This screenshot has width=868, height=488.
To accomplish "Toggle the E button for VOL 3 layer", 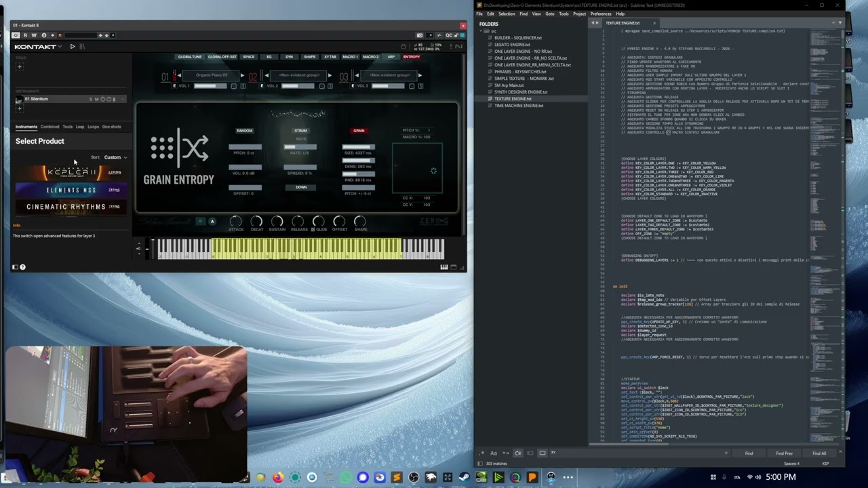I will click(352, 86).
